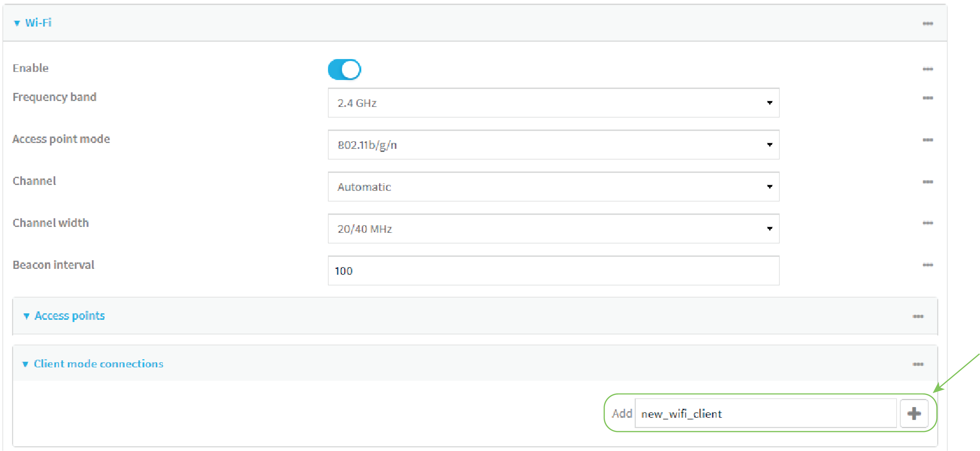The image size is (980, 451).
Task: Click the Channel width row options icon
Action: tap(927, 223)
